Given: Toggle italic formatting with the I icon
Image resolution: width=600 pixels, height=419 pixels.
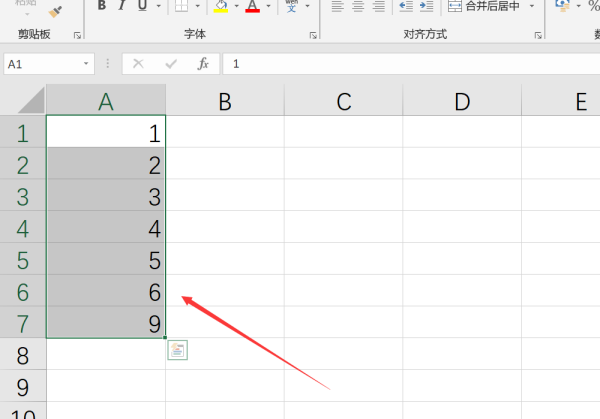Looking at the screenshot, I should 122,5.
